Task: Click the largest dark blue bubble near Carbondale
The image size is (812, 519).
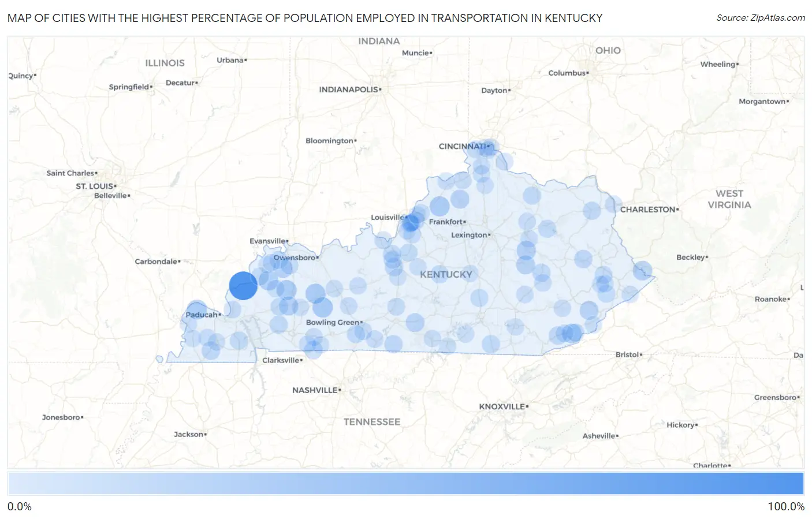Action: pos(243,285)
